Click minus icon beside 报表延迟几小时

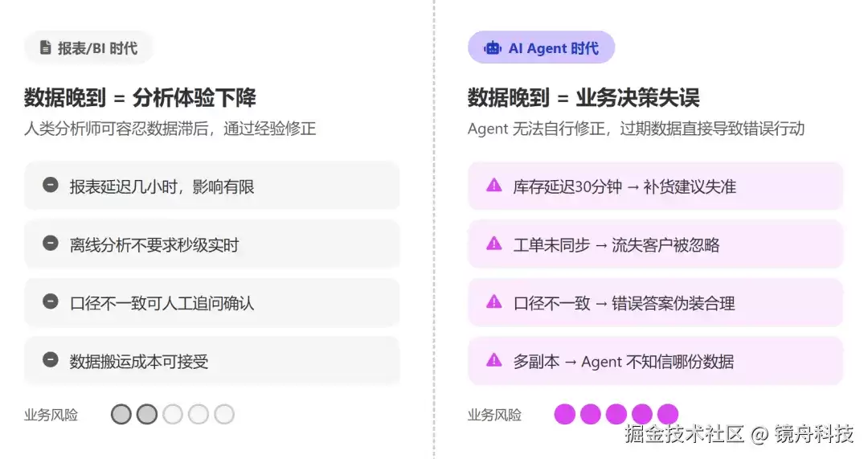coord(51,185)
